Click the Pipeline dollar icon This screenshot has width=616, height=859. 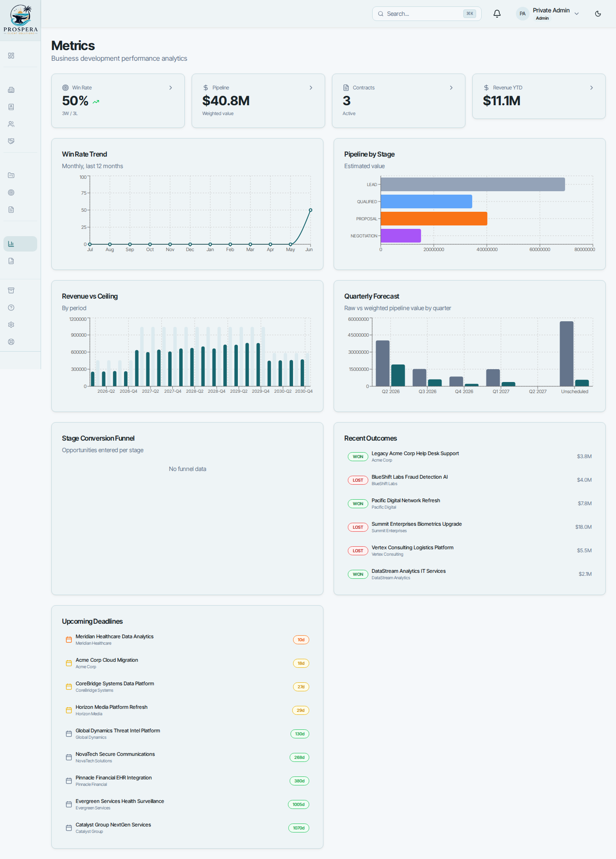coord(206,88)
